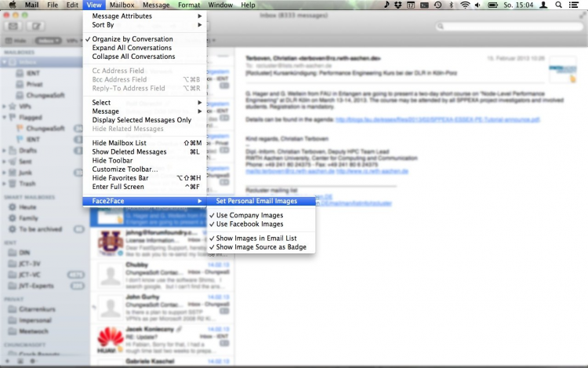Click the johng@forumfoundry sender crest image

coord(111,243)
